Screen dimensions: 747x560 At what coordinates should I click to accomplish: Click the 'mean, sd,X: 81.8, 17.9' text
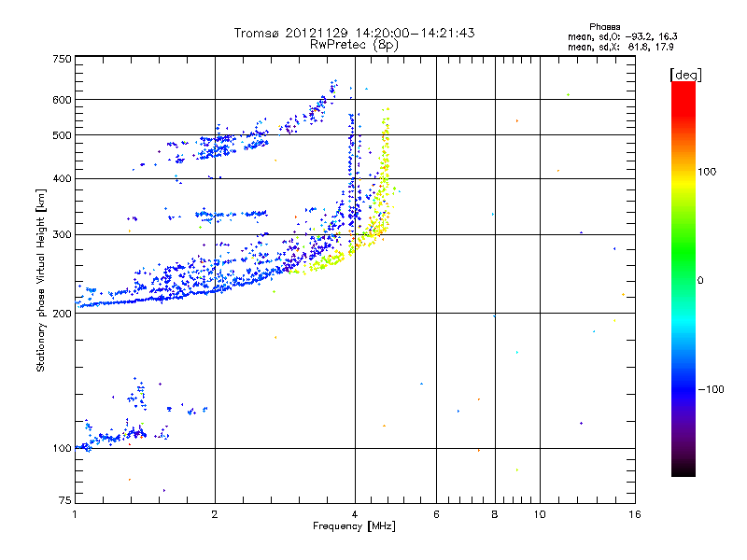pyautogui.click(x=620, y=47)
